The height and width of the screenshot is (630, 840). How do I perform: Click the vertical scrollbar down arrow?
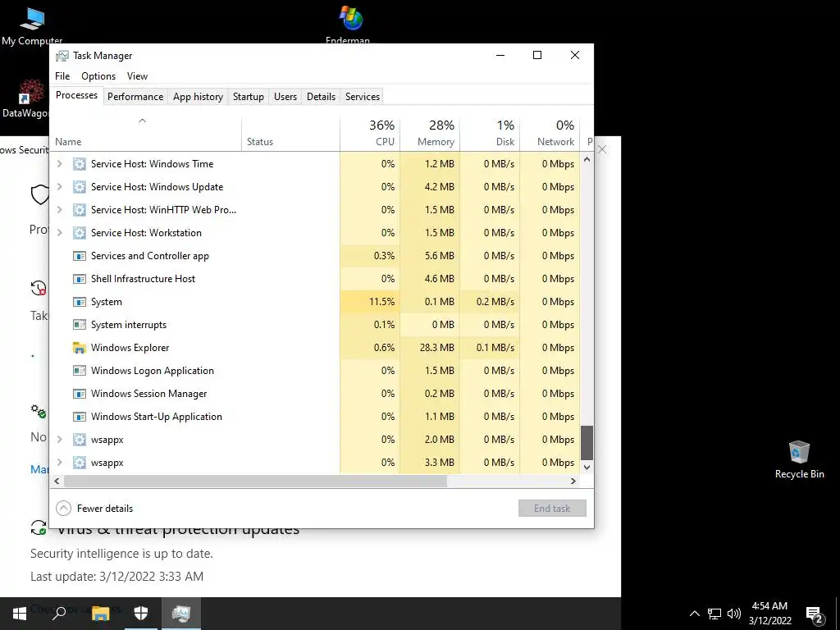pyautogui.click(x=587, y=467)
